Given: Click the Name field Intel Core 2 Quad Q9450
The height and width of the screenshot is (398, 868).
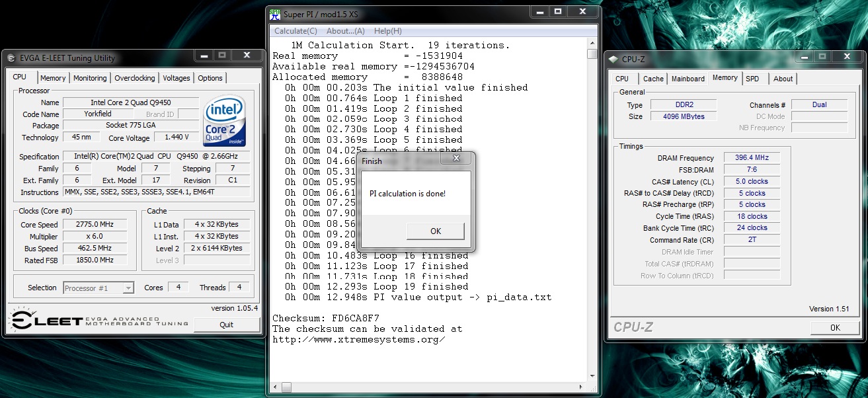Looking at the screenshot, I should coord(131,102).
